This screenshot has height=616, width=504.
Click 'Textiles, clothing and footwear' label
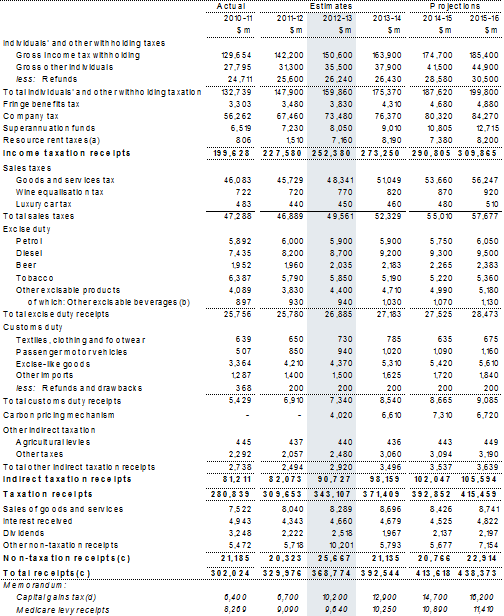tap(81, 340)
